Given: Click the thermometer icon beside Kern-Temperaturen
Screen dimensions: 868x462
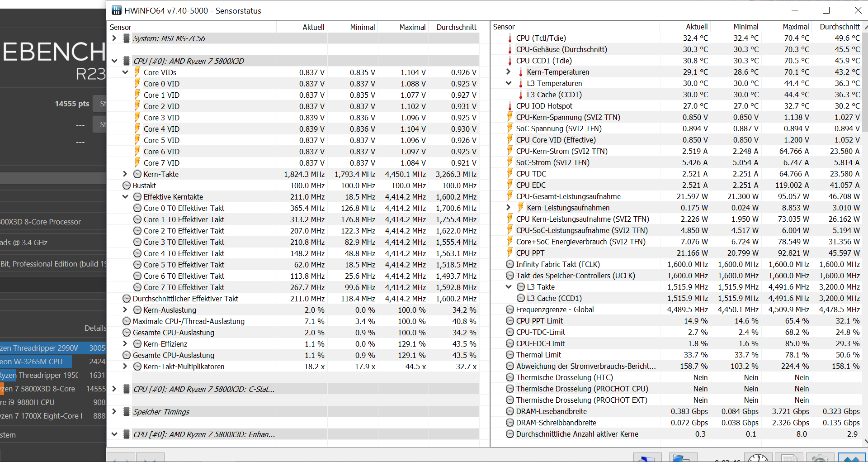Looking at the screenshot, I should pos(521,72).
